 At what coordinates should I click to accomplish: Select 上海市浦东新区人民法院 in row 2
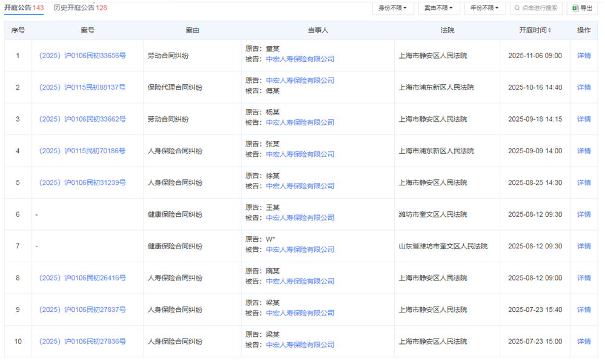tap(436, 87)
